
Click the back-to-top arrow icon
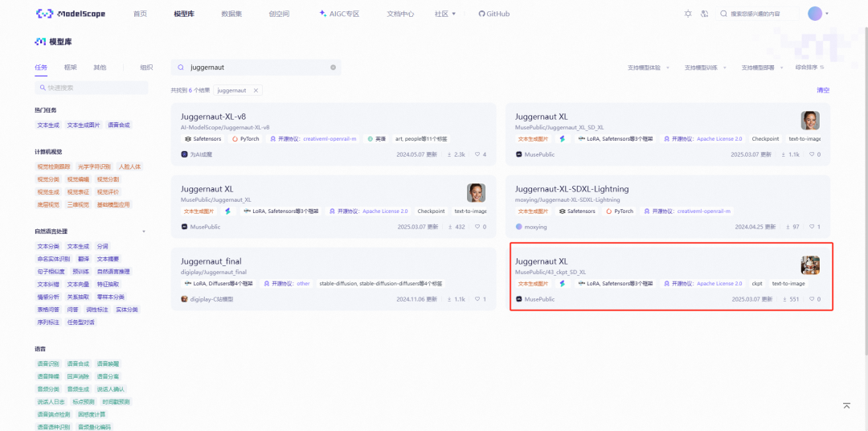click(846, 406)
